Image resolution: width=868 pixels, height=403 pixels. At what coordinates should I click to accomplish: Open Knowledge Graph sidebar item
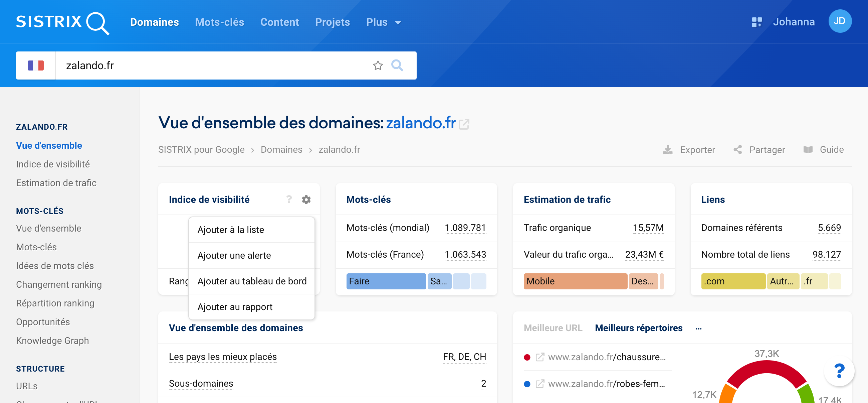click(52, 341)
